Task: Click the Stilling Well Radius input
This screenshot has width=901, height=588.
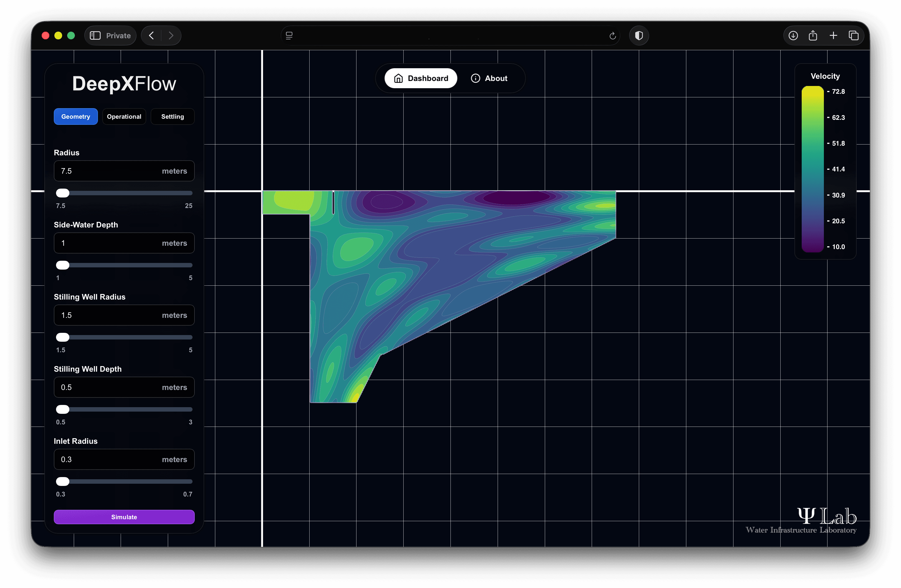Action: [124, 315]
